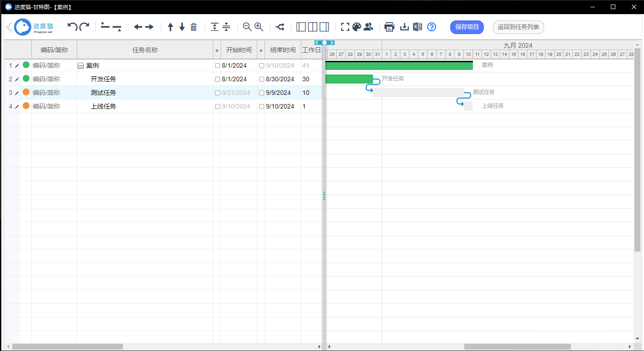Toggle start milestone checkbox for 测试任务

coord(217,93)
